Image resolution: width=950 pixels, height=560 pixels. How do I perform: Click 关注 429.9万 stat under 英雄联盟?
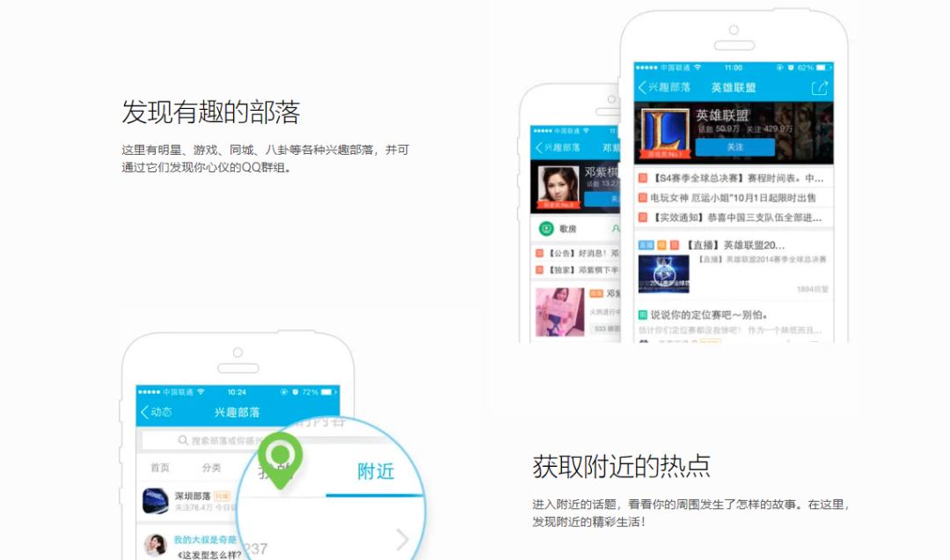(x=770, y=129)
